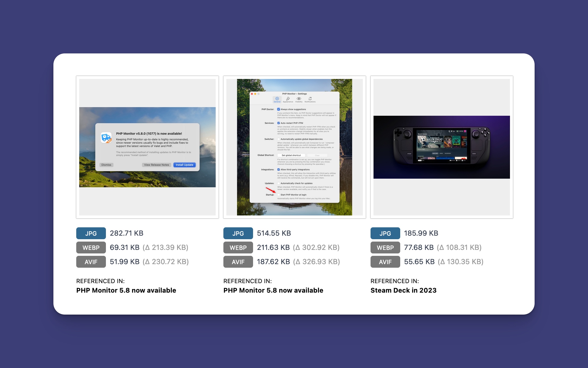Click the WEBP badge beside 69.31 KB
The image size is (588, 368).
(91, 248)
